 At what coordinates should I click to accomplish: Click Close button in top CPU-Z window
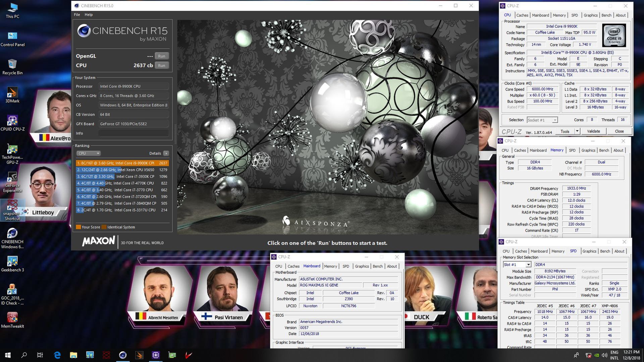pos(619,131)
